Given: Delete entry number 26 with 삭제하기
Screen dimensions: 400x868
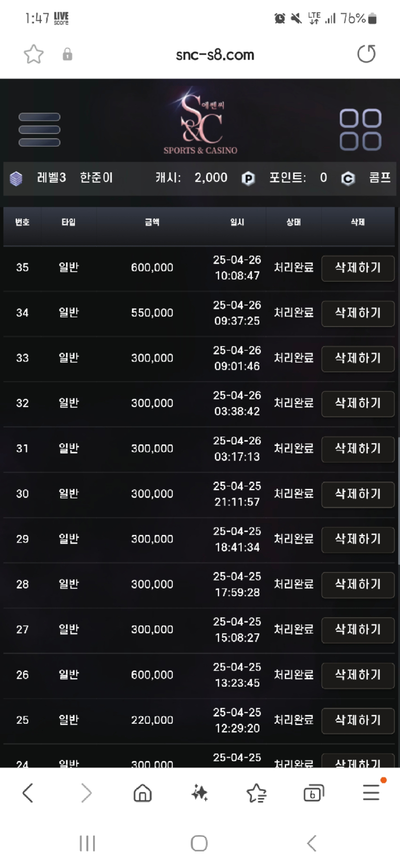Looking at the screenshot, I should pos(358,675).
